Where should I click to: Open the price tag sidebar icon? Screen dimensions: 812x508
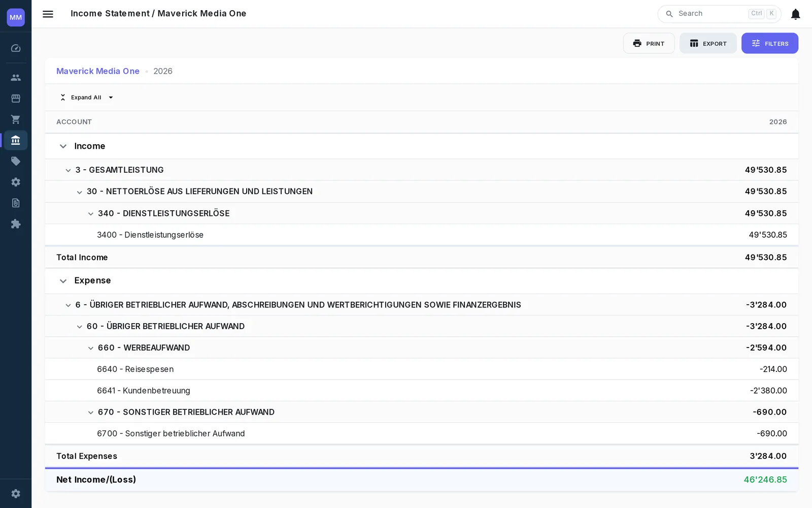(16, 161)
